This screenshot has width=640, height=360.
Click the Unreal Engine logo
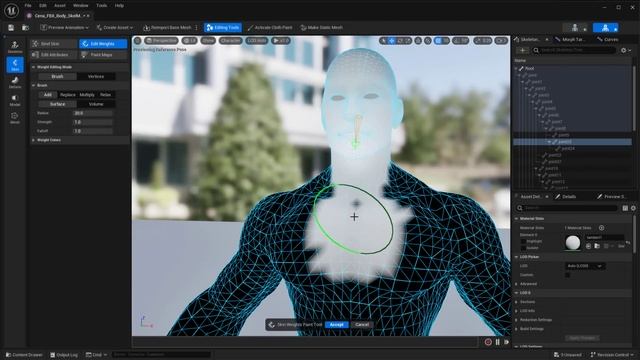[x=11, y=10]
